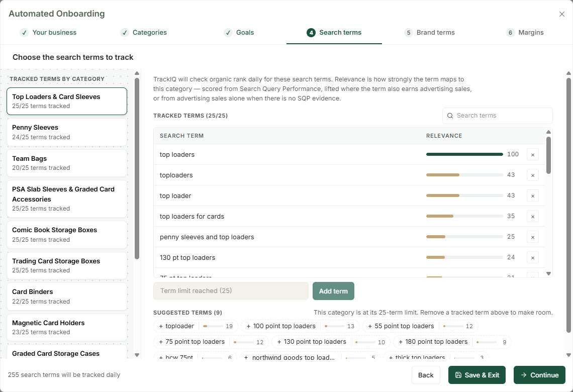The image size is (573, 392).
Task: Click the checkmark beside Goals
Action: (x=228, y=33)
